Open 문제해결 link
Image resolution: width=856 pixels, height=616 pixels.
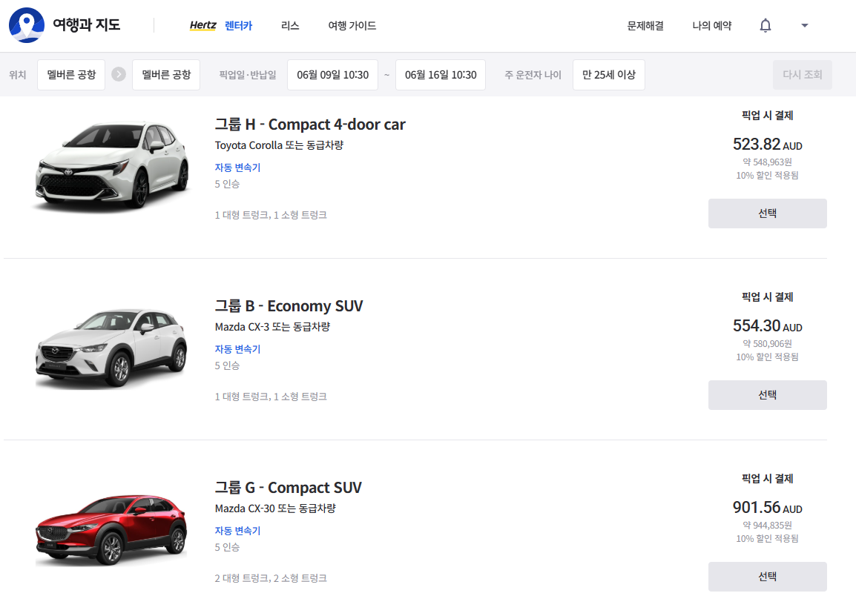645,26
